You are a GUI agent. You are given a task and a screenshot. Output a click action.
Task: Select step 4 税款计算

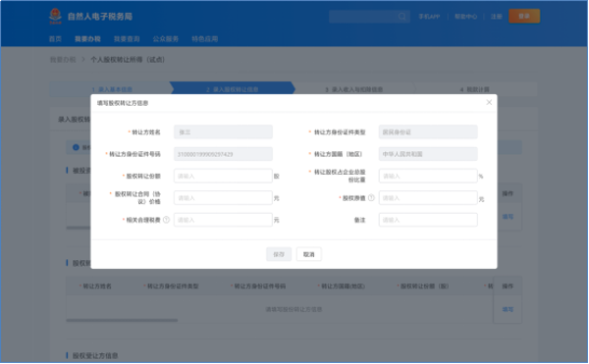[x=475, y=89]
